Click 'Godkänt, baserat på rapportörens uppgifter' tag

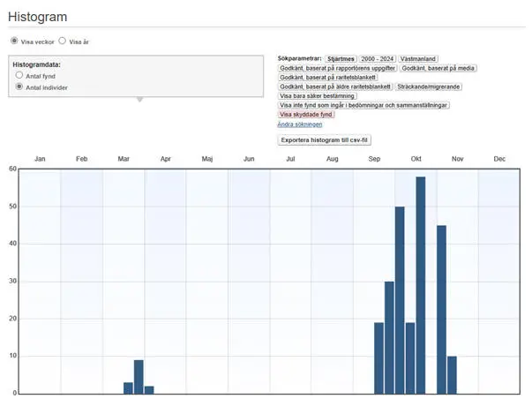tap(337, 68)
